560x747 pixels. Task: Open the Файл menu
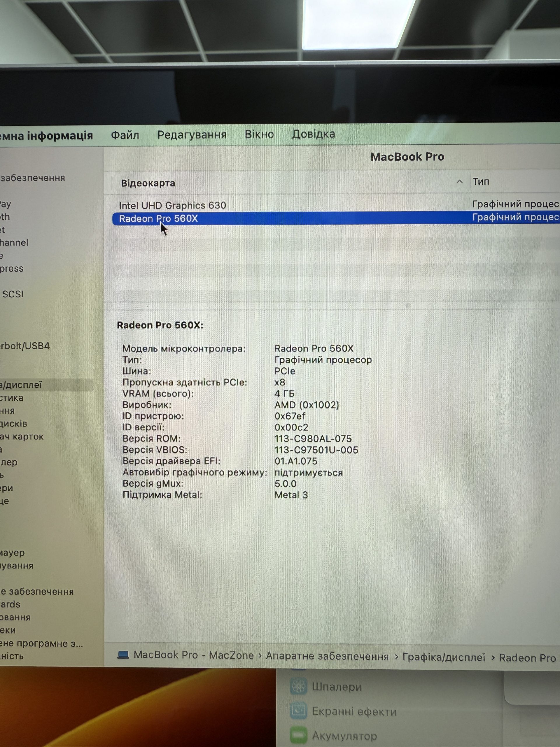click(125, 135)
